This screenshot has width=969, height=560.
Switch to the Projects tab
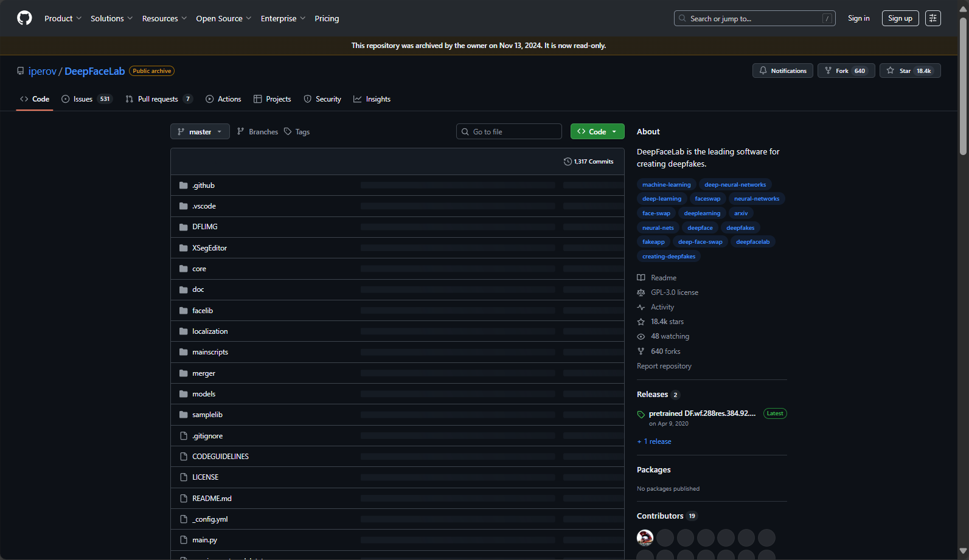(x=273, y=99)
